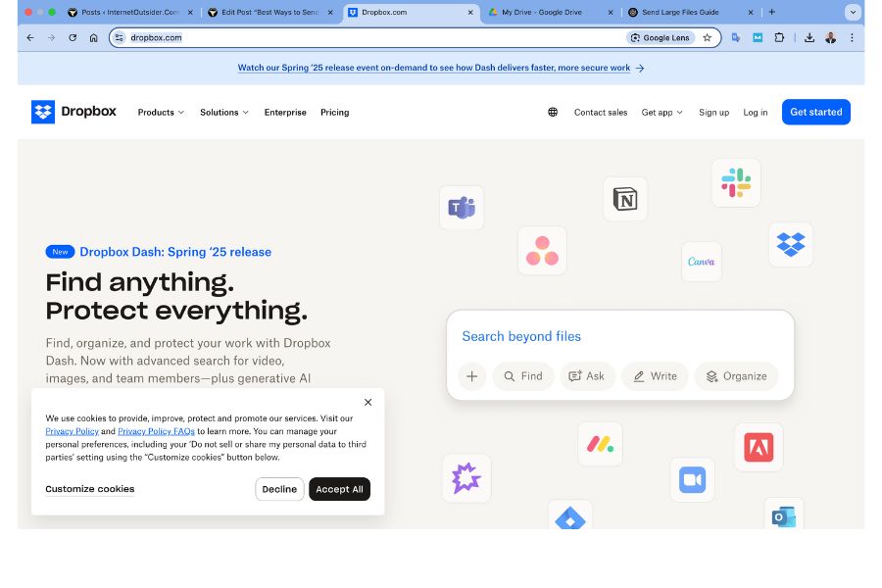Image resolution: width=882 pixels, height=588 pixels.
Task: Open the Chrome three-dot menu
Action: coord(852,37)
